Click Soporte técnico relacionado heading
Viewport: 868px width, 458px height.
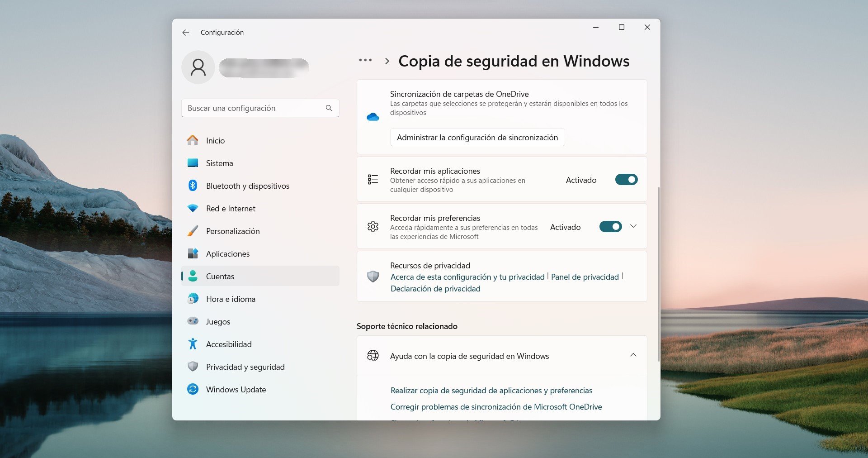point(407,326)
